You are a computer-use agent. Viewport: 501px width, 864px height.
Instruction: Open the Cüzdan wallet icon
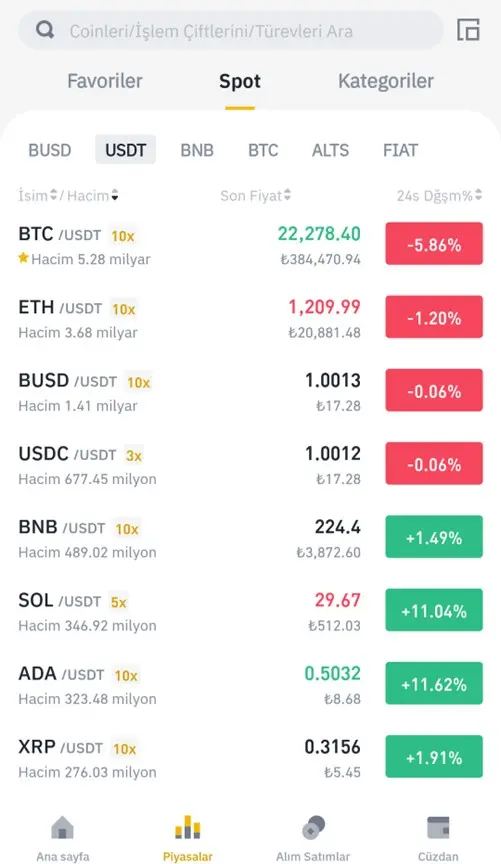tap(438, 827)
